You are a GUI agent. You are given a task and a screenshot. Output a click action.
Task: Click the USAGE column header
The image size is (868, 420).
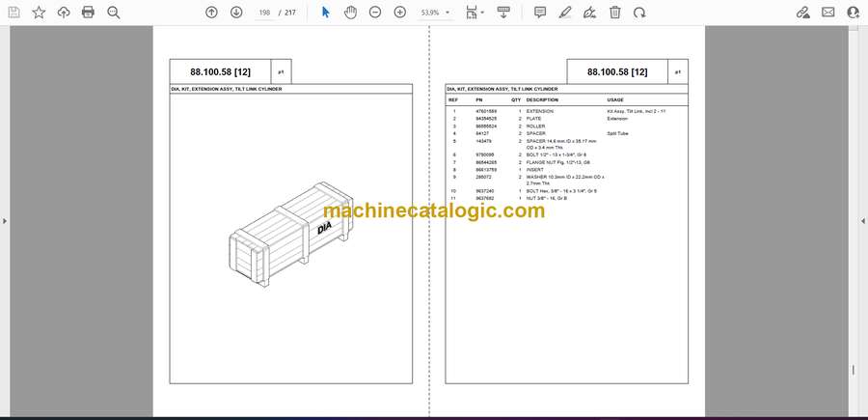click(x=615, y=100)
